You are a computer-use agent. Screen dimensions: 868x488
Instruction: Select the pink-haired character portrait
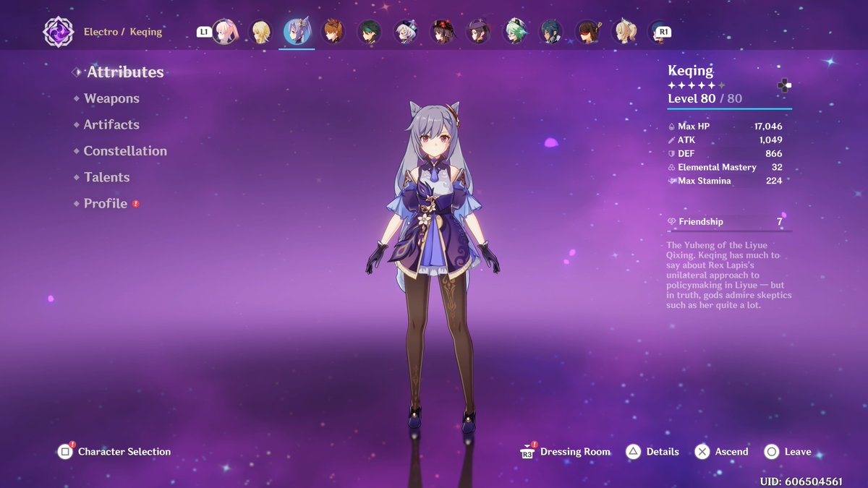225,32
